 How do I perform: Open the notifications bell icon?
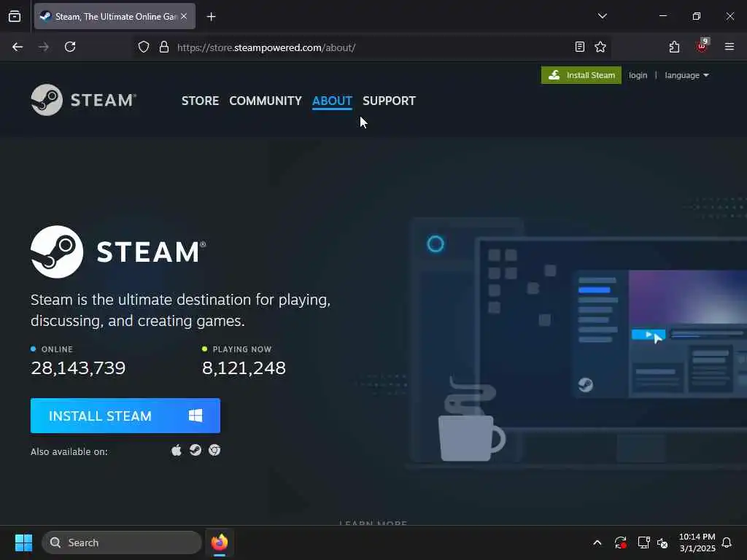coord(727,542)
